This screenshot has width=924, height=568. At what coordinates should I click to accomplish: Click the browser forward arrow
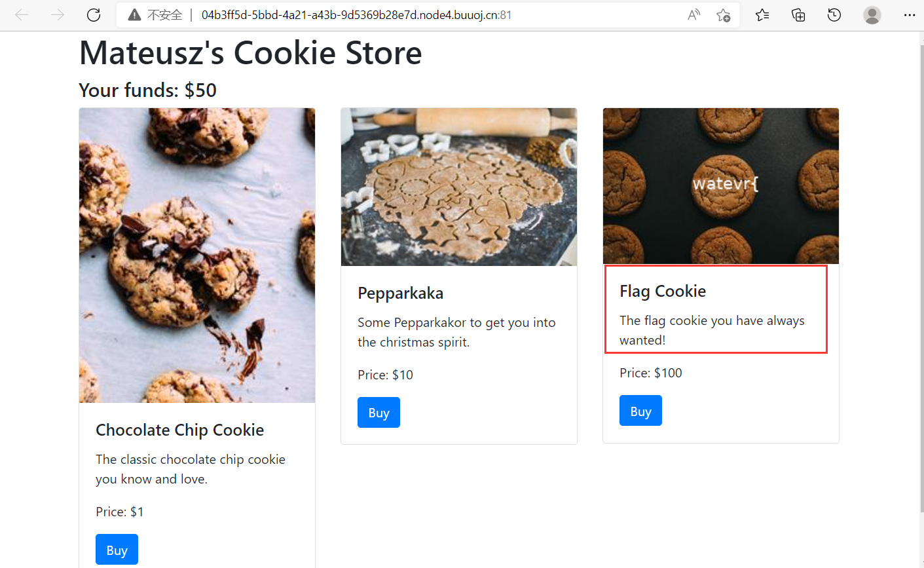click(58, 15)
